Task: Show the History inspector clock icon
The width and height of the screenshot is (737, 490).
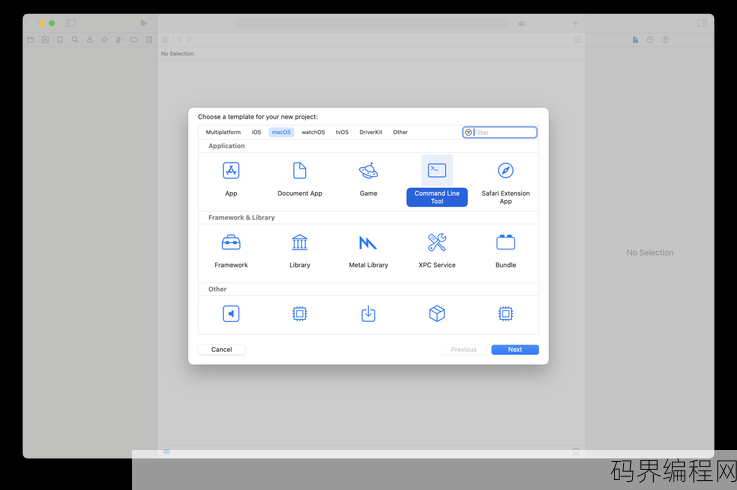Action: click(650, 40)
